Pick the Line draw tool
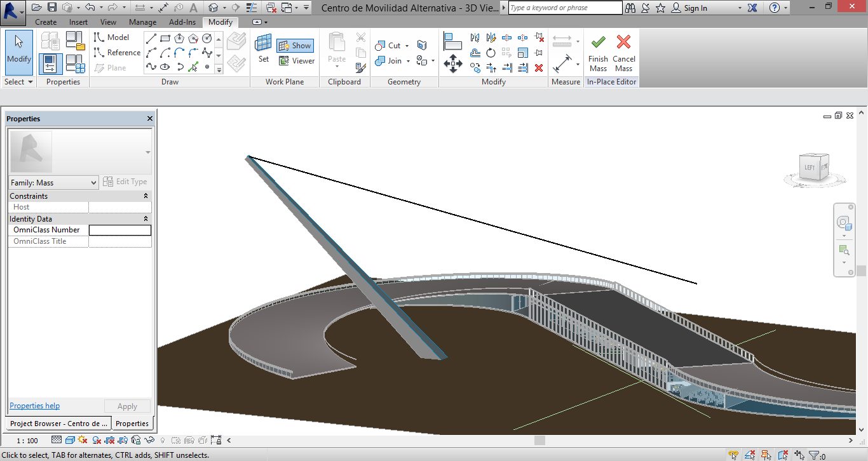This screenshot has width=868, height=461. click(151, 39)
